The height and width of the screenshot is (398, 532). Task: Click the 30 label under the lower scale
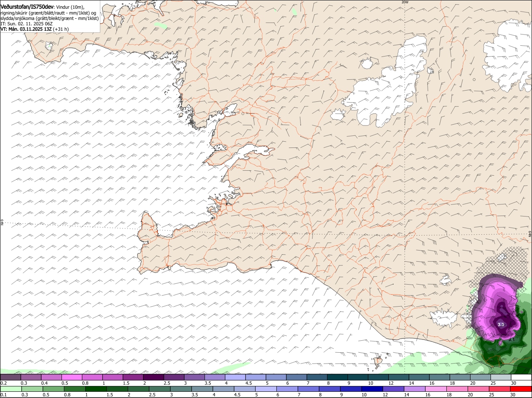point(514,395)
